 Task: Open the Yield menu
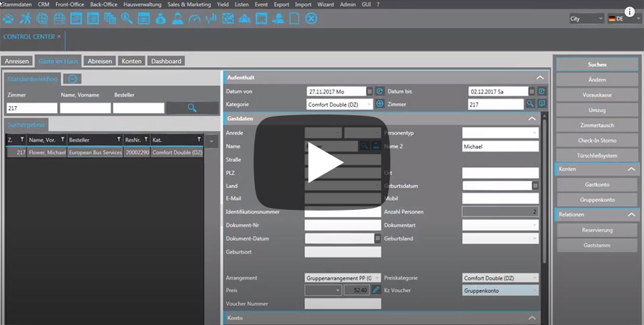point(223,5)
